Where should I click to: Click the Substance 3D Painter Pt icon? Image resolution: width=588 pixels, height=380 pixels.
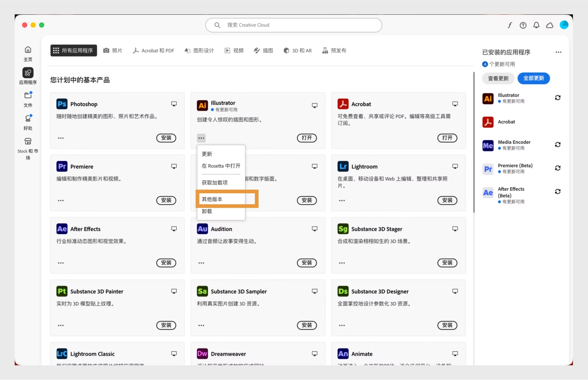[62, 291]
